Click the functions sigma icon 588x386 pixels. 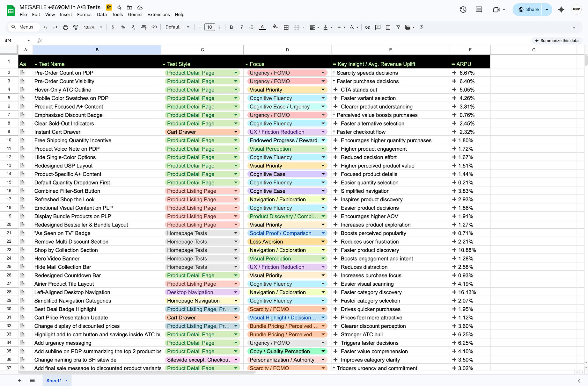click(422, 27)
